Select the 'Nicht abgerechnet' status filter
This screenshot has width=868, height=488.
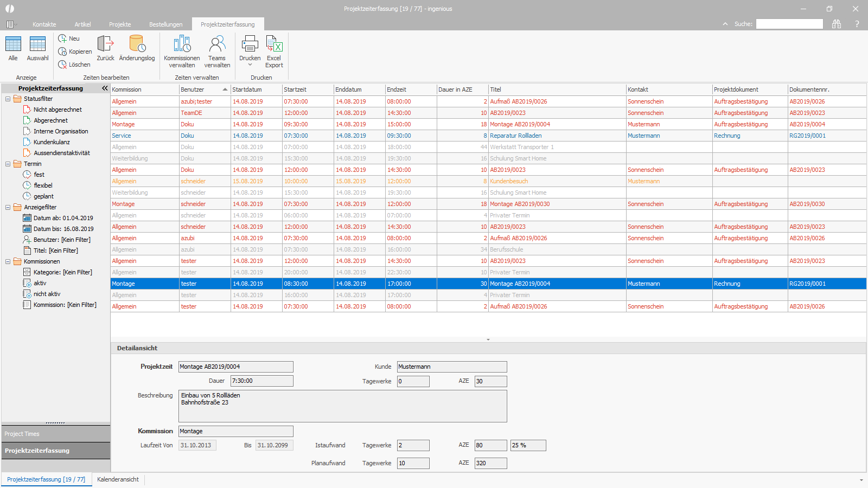pyautogui.click(x=58, y=110)
